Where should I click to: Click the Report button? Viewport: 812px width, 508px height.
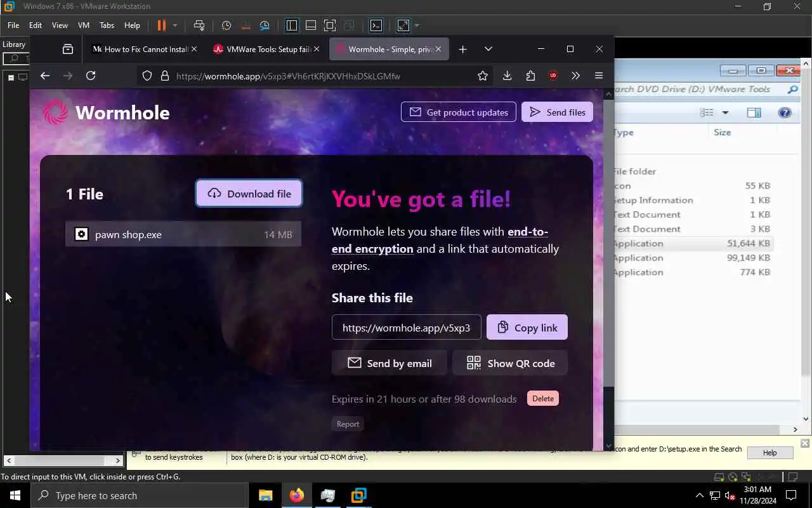348,424
